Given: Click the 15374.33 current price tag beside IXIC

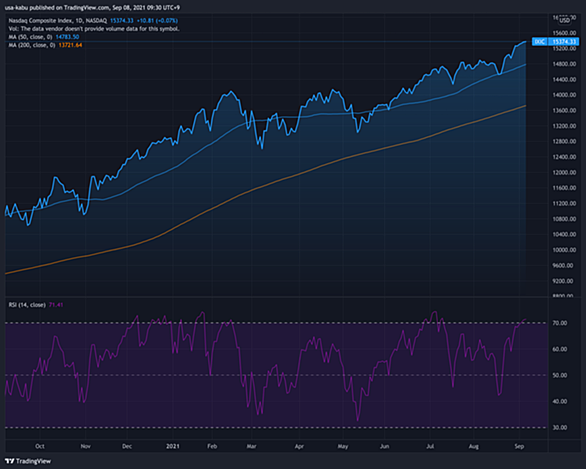Looking at the screenshot, I should click(564, 41).
